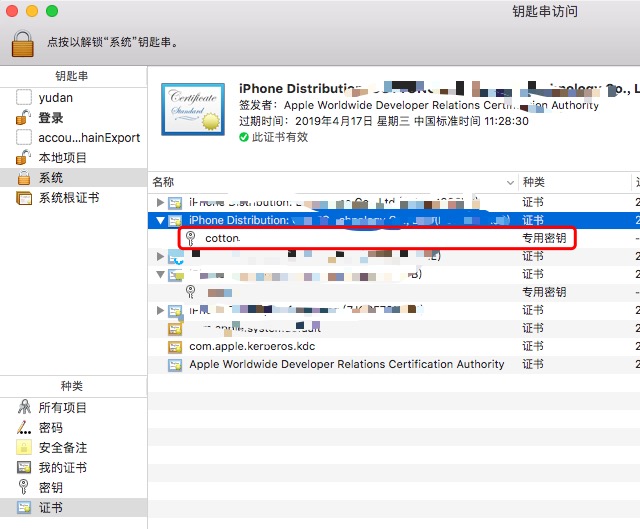Click the Apple Worldwide Developer Relations certificate icon
This screenshot has height=529, width=640.
(175, 365)
